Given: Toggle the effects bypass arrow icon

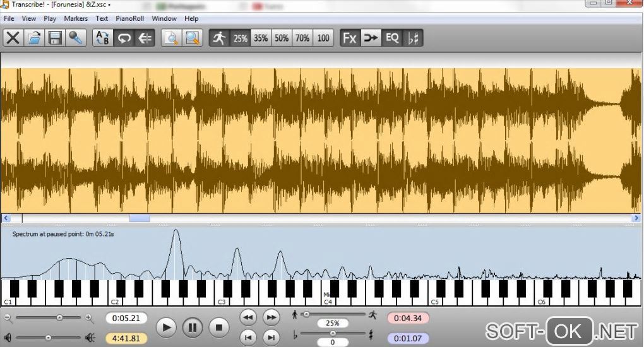Looking at the screenshot, I should coord(371,38).
